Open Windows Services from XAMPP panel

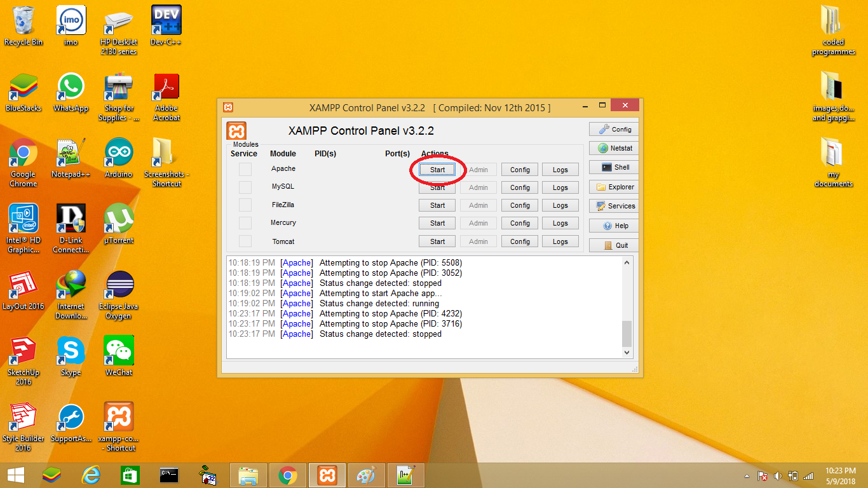(613, 206)
